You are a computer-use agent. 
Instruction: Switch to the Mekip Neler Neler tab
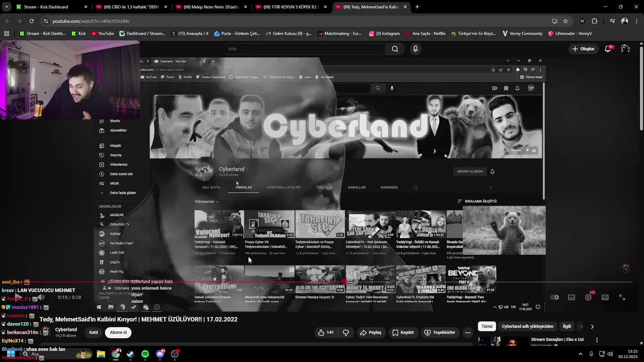[211, 7]
